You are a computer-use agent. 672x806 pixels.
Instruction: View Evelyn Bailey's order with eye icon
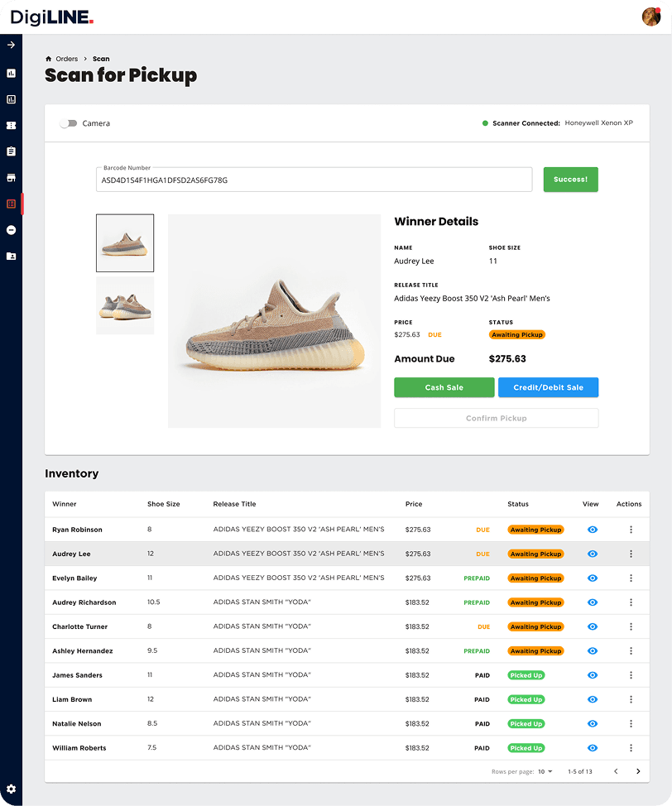pyautogui.click(x=593, y=578)
